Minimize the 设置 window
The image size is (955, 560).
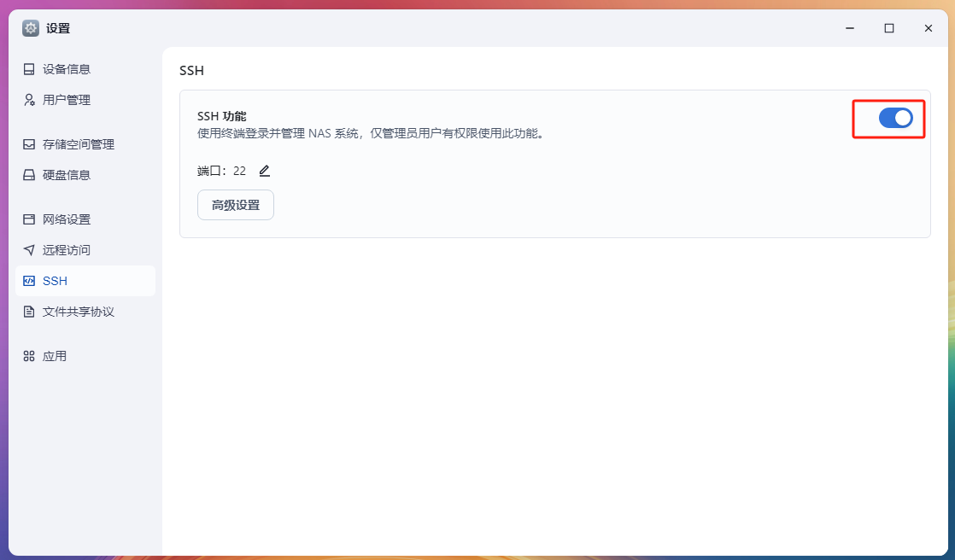click(x=849, y=28)
